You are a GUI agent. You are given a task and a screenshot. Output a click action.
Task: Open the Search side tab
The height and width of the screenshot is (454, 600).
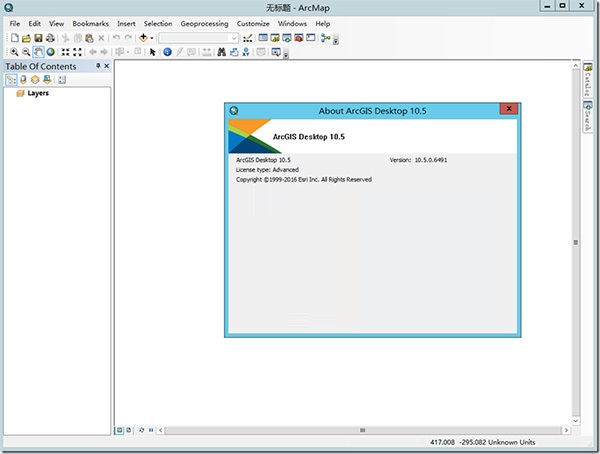(587, 116)
